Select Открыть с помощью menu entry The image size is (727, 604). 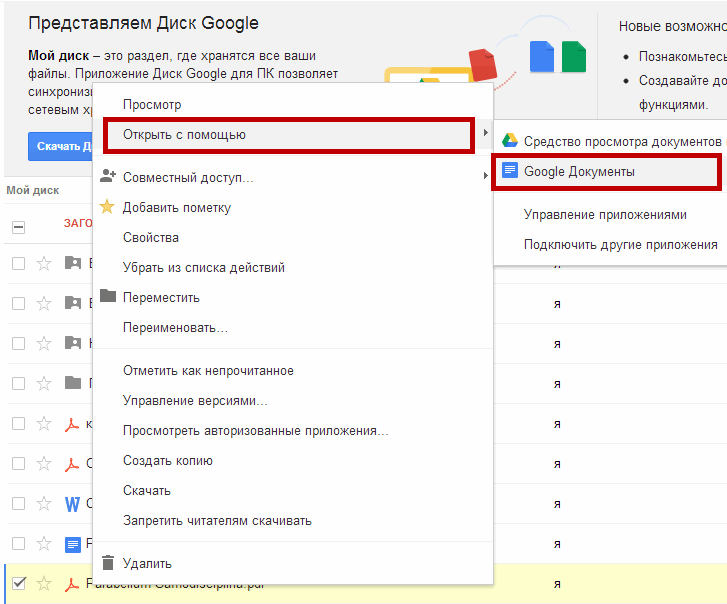[293, 135]
